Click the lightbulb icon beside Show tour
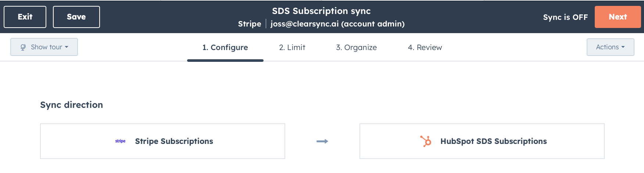 click(23, 47)
